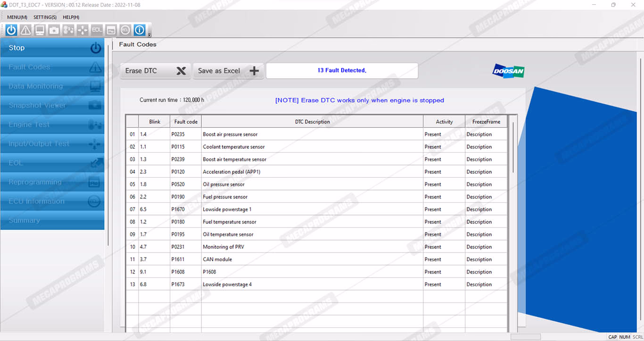This screenshot has height=341, width=644.
Task: Click the data monitoring monitor toolbar icon
Action: click(x=40, y=30)
